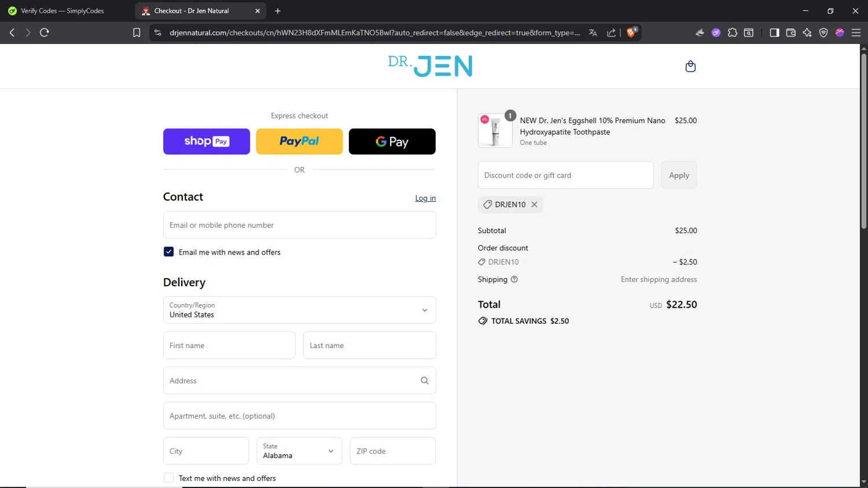Uncheck Email me with news and offers

pyautogui.click(x=169, y=252)
